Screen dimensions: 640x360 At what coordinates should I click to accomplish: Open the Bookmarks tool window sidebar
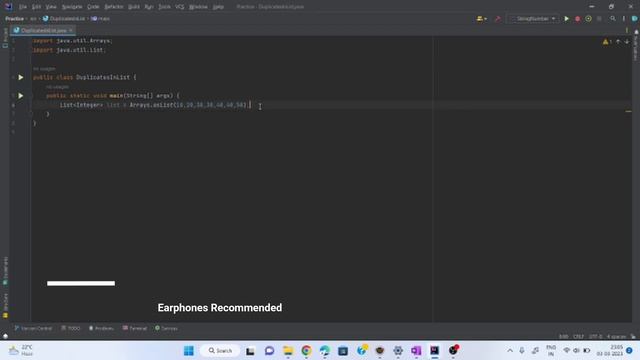(5, 271)
